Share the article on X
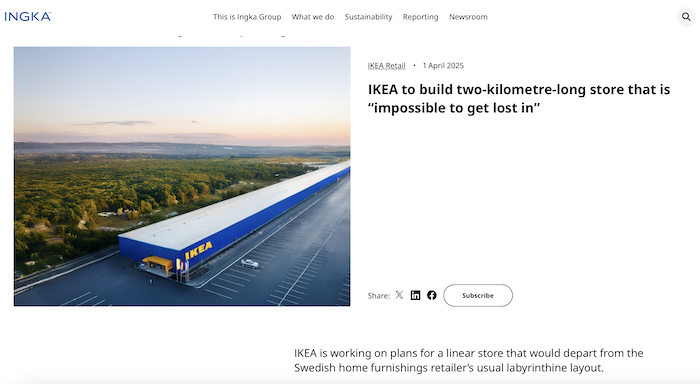Image resolution: width=700 pixels, height=384 pixels. point(399,295)
